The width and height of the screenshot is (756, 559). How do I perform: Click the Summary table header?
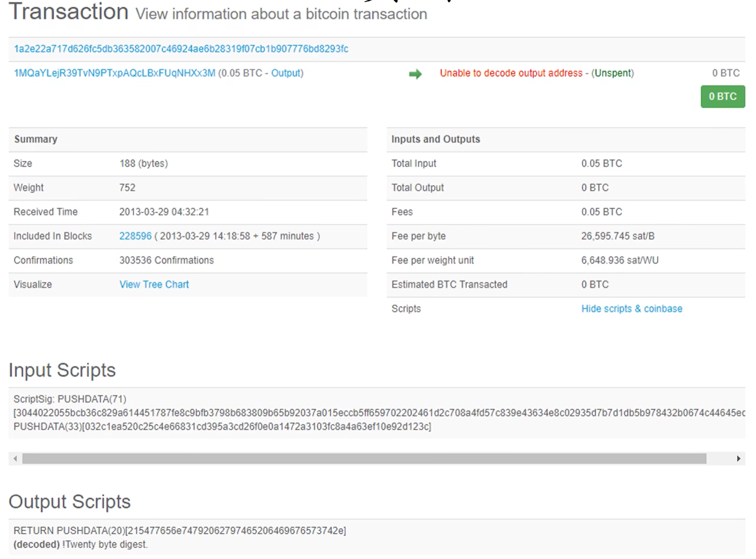(x=188, y=139)
